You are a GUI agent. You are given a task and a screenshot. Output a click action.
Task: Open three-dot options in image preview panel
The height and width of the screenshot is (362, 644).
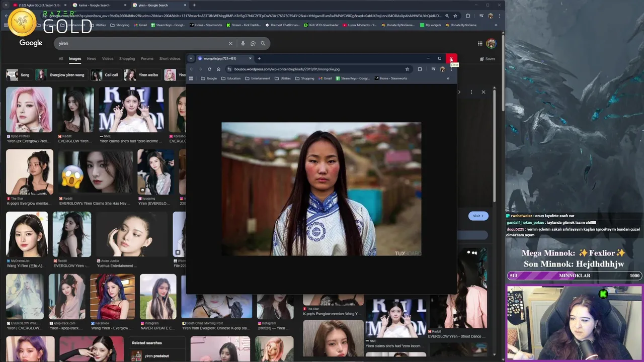[471, 92]
